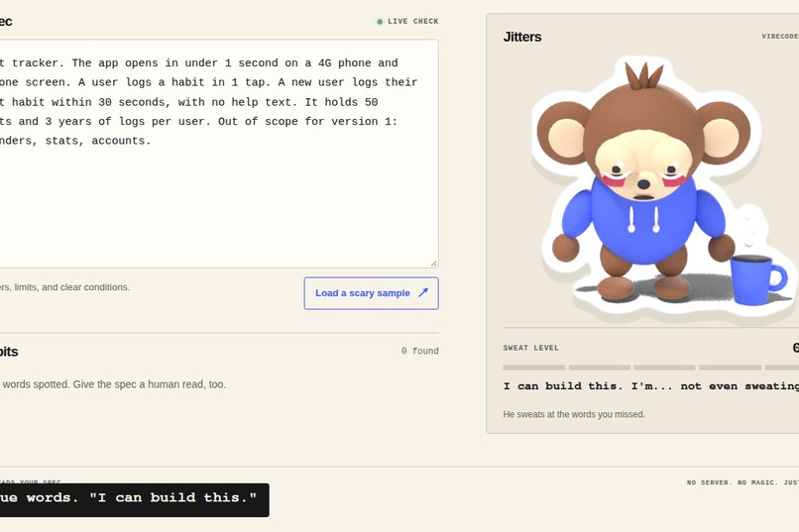The height and width of the screenshot is (532, 799).
Task: Click the 'Jitters' card heading
Action: (522, 37)
